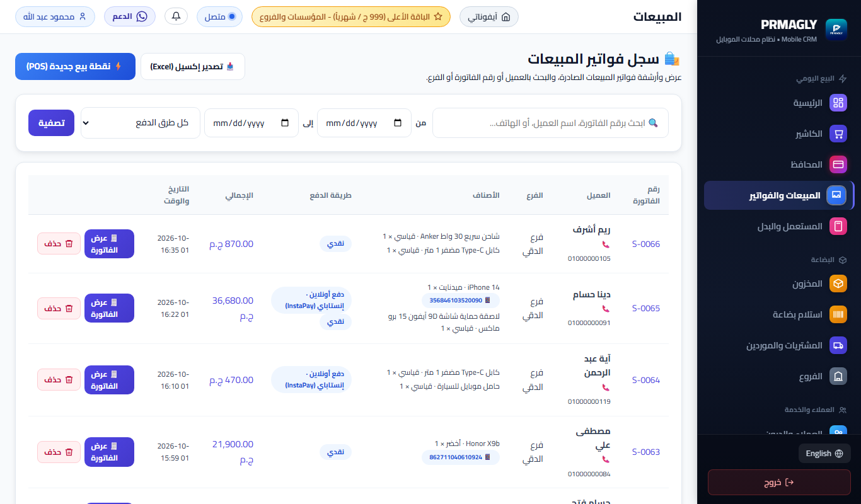This screenshot has height=504, width=861.
Task: Open the notifications bell icon
Action: (176, 16)
